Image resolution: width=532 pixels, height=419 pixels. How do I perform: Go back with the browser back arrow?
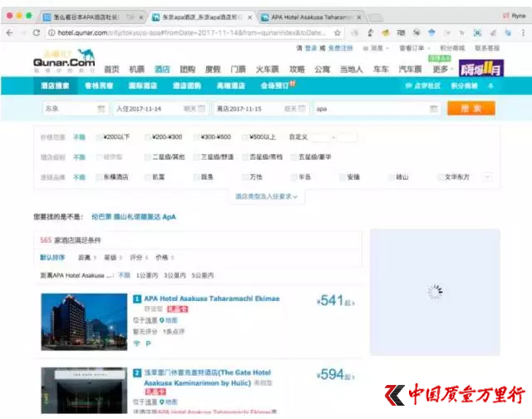pyautogui.click(x=10, y=32)
